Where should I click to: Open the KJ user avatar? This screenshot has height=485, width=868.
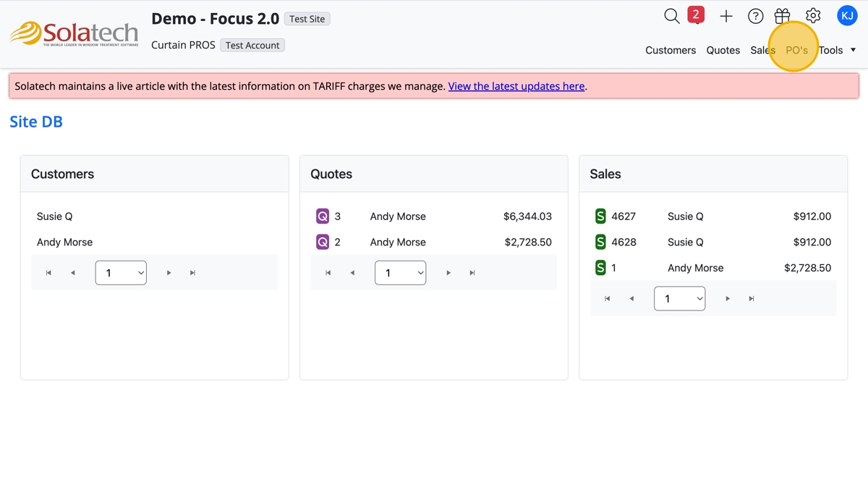tap(847, 15)
